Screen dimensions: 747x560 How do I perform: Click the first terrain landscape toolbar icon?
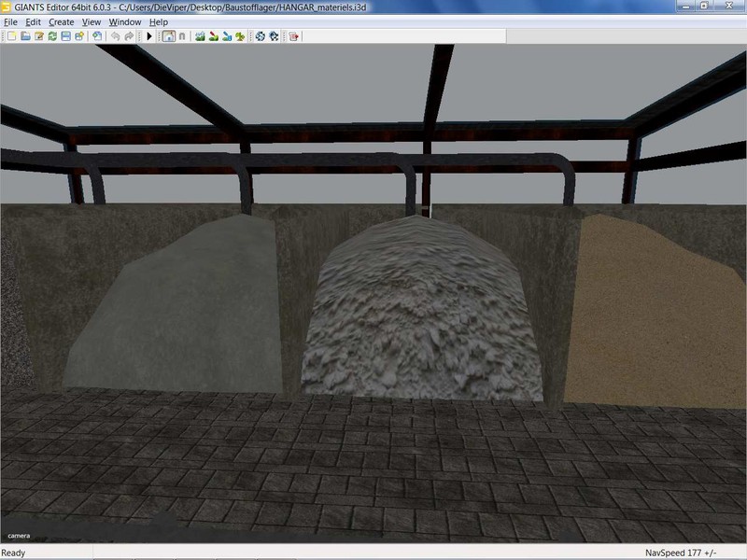coord(200,36)
